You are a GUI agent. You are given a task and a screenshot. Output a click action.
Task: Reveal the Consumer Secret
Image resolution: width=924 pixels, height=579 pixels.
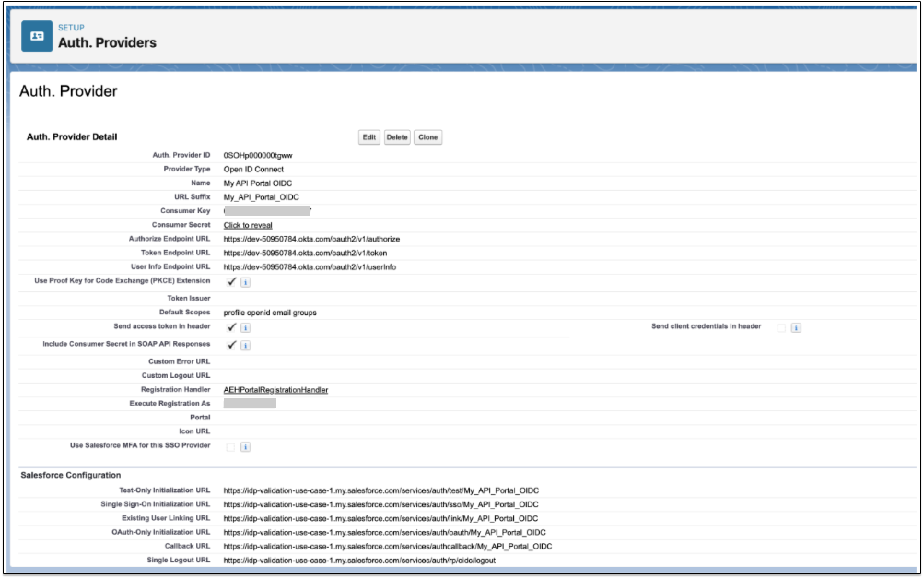(x=247, y=225)
